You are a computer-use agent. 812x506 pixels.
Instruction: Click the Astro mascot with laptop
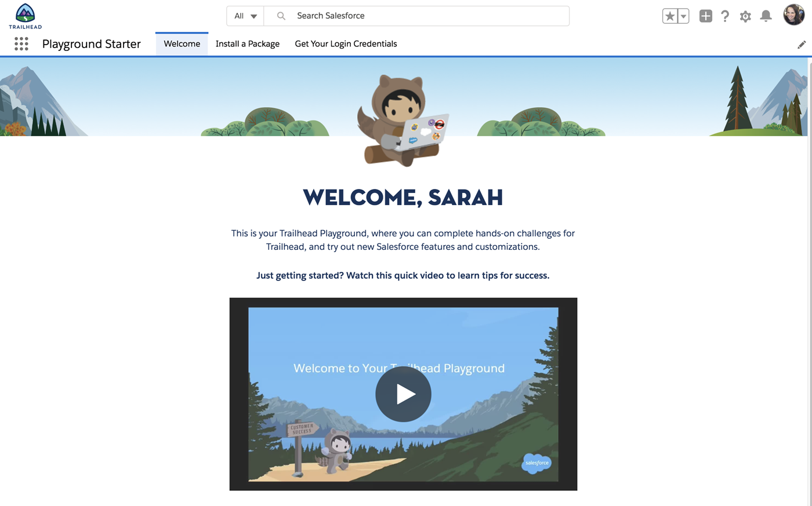[403, 120]
